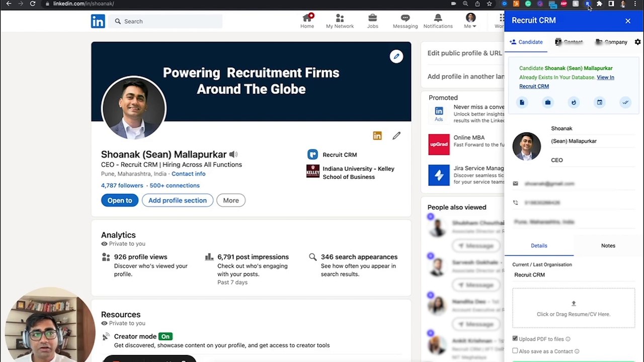The image size is (644, 362).
Task: Click Grammarly extension icon
Action: (528, 4)
